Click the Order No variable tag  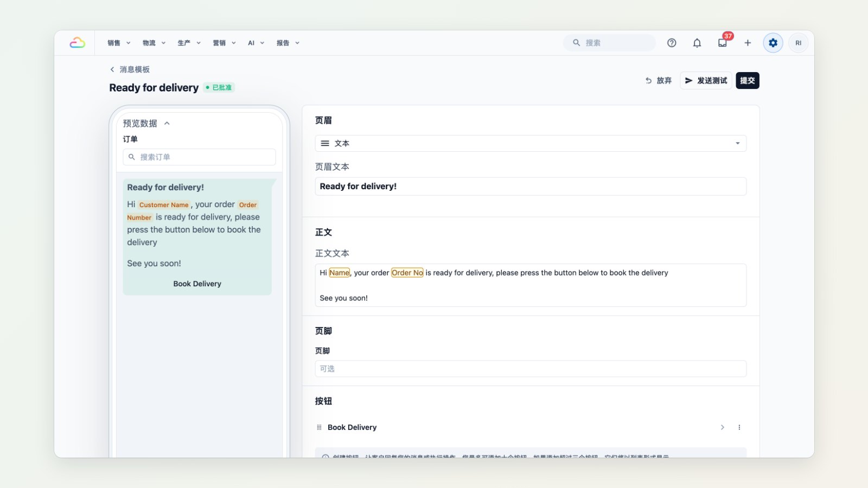click(x=407, y=273)
